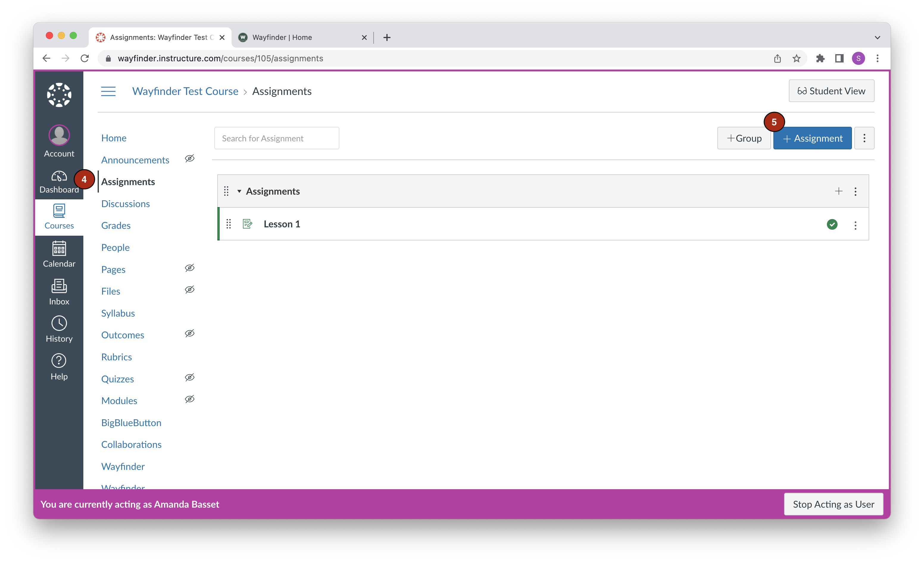Open the kebab options menu for Lesson 1
This screenshot has width=924, height=563.
855,225
